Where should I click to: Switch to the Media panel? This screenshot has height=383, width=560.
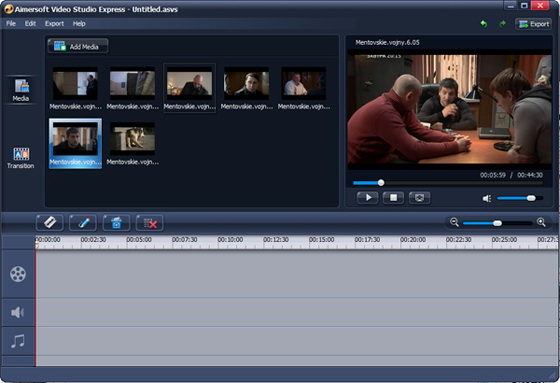(x=21, y=90)
